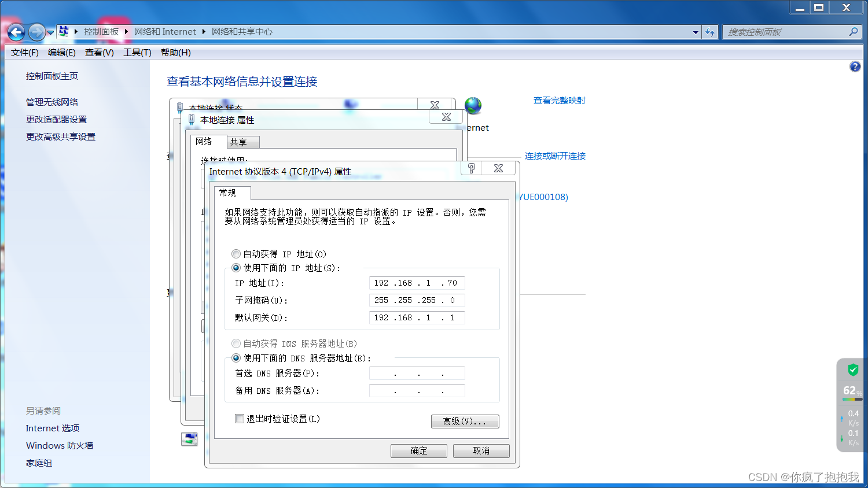Click the Forward navigation arrow button
The width and height of the screenshot is (868, 488).
(x=36, y=32)
